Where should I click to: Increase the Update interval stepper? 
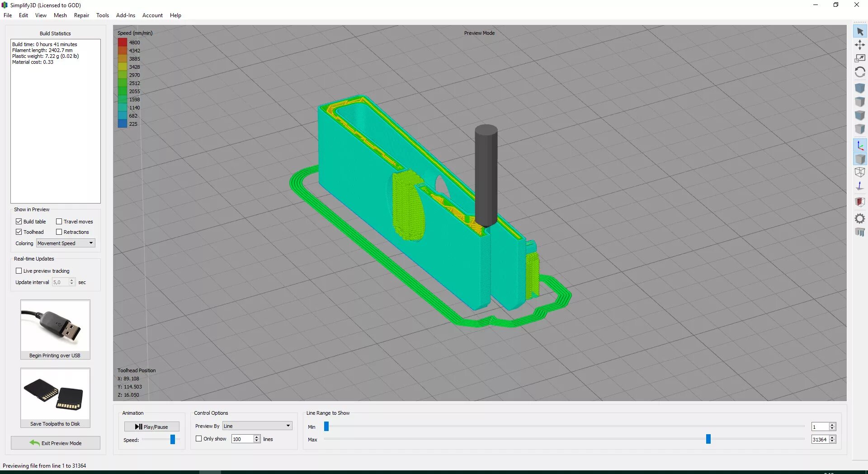click(x=71, y=280)
